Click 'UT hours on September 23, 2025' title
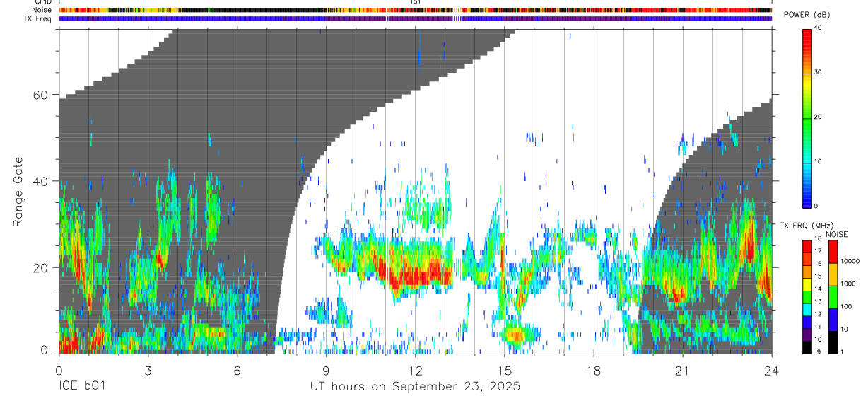The image size is (868, 401). click(x=415, y=386)
